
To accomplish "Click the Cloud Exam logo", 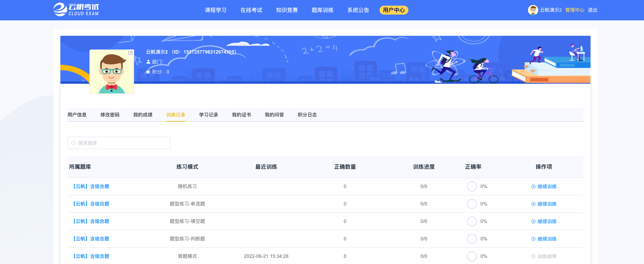I will [76, 10].
